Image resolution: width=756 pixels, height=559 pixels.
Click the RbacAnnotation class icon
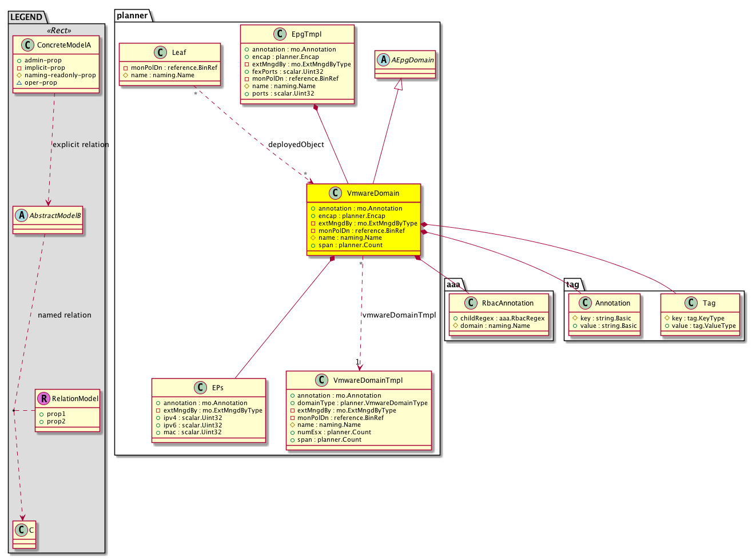coord(470,303)
